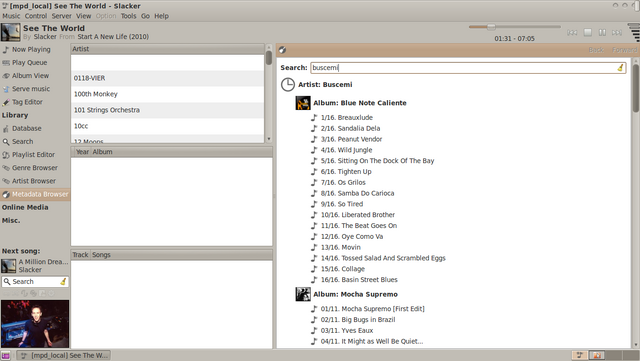Open the Artist: Buscemi heading
Viewport: 640px width, 361px height.
tap(325, 85)
